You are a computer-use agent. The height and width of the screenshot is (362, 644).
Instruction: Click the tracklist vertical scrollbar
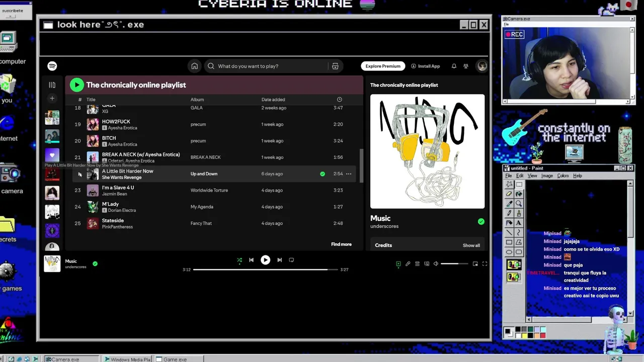coord(361,166)
